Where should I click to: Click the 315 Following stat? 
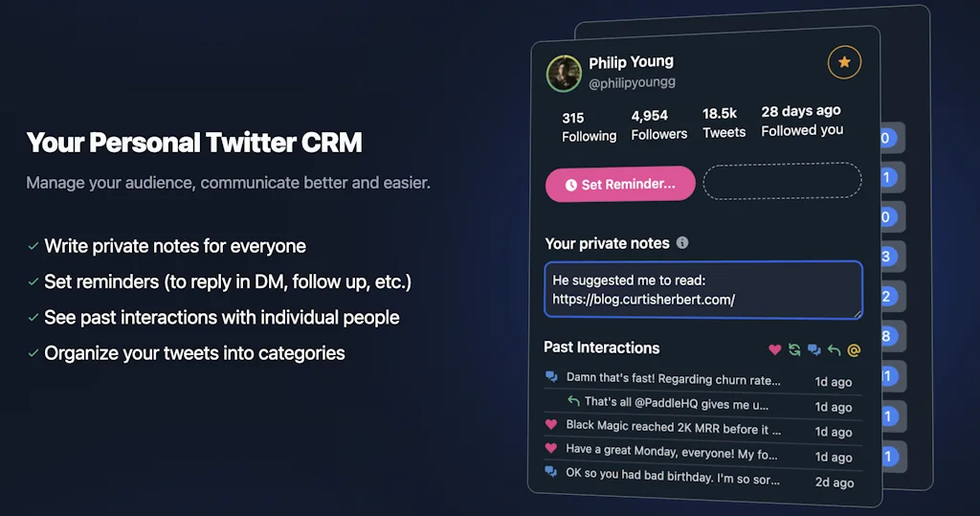click(x=589, y=127)
